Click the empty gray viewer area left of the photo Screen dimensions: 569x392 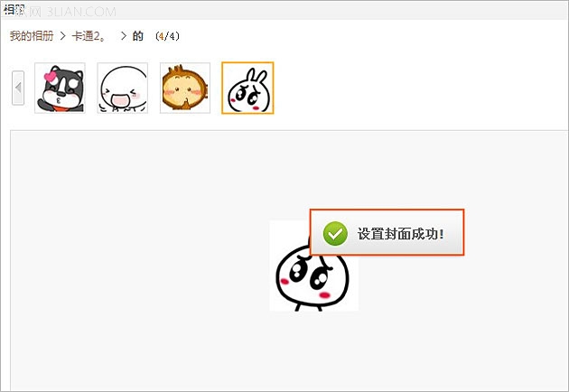140,261
